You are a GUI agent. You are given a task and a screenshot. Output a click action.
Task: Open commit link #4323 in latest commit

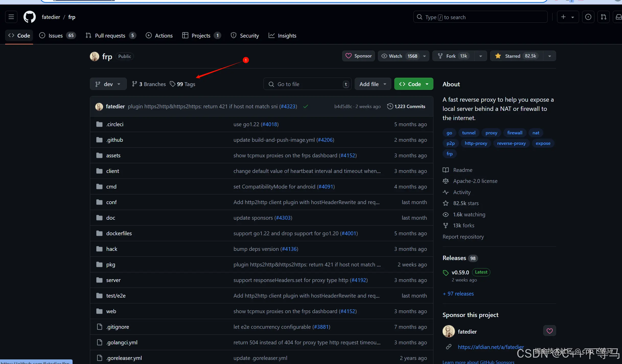click(288, 106)
